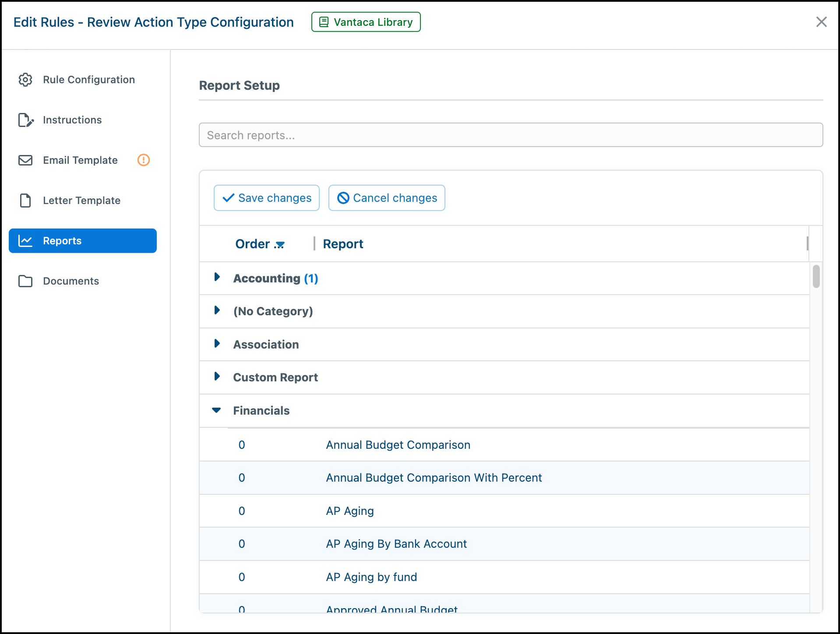The image size is (840, 634).
Task: Expand the Custom Report group
Action: [217, 377]
